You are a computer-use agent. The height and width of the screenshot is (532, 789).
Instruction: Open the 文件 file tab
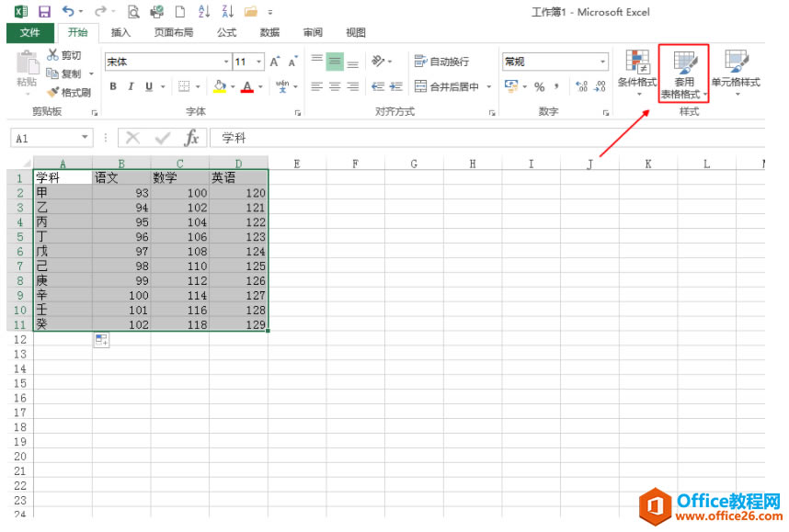pyautogui.click(x=29, y=33)
